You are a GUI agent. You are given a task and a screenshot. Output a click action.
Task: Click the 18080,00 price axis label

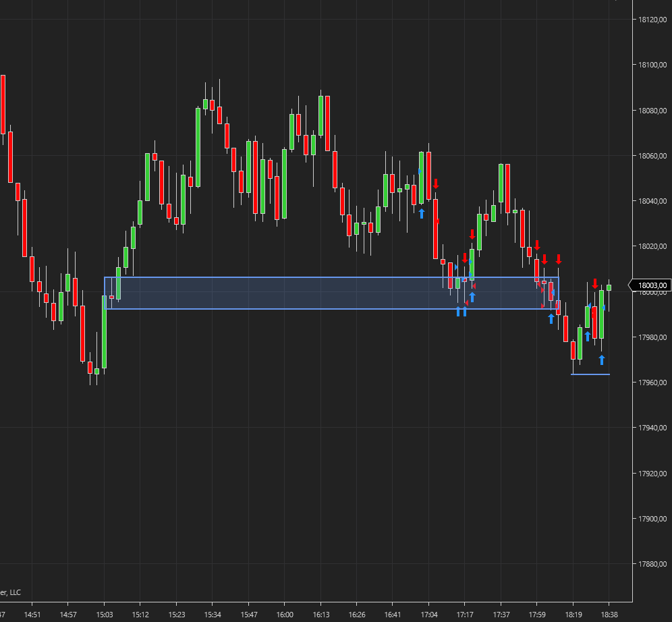pos(652,111)
